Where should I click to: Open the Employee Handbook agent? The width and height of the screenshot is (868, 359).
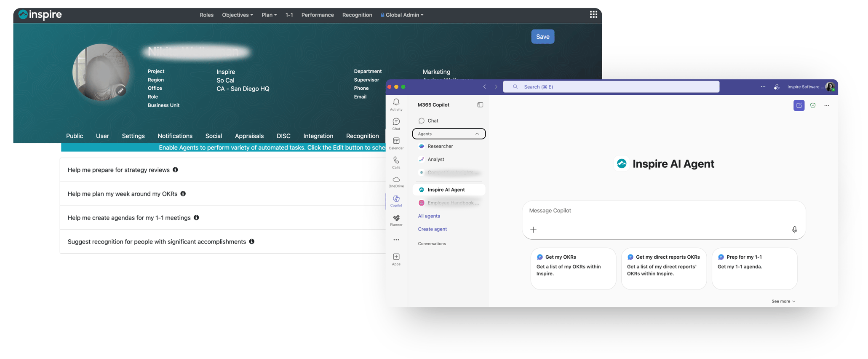click(449, 203)
